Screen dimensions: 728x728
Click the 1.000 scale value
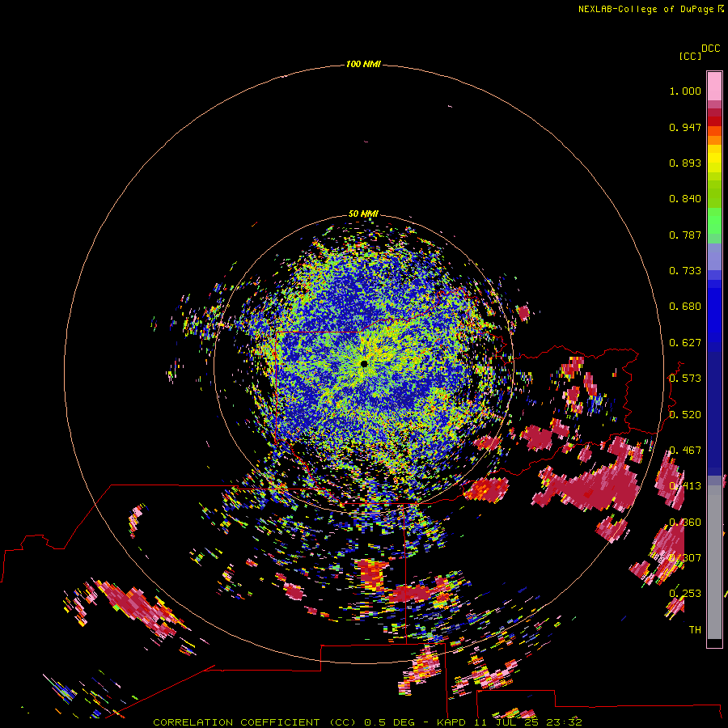point(685,91)
